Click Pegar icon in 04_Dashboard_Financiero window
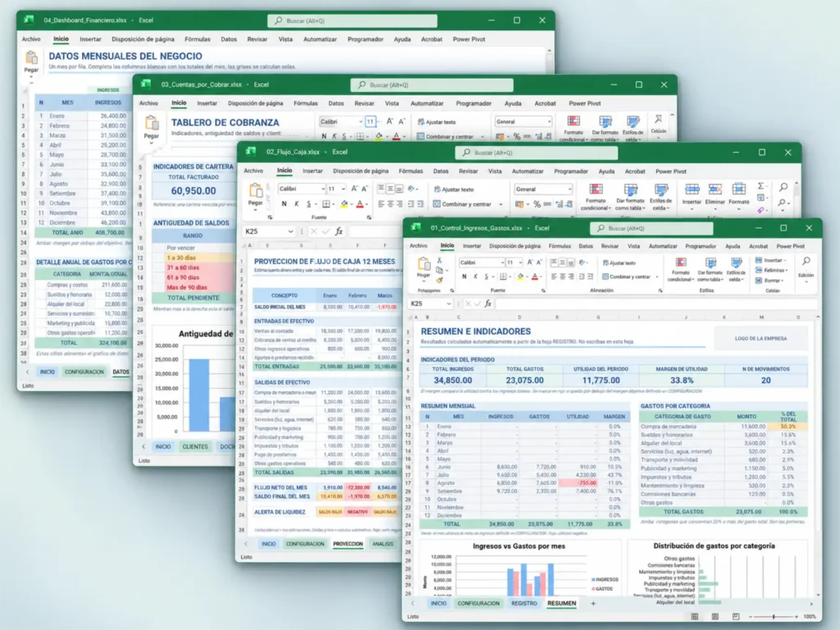Screen dimensions: 840x630 [32, 57]
